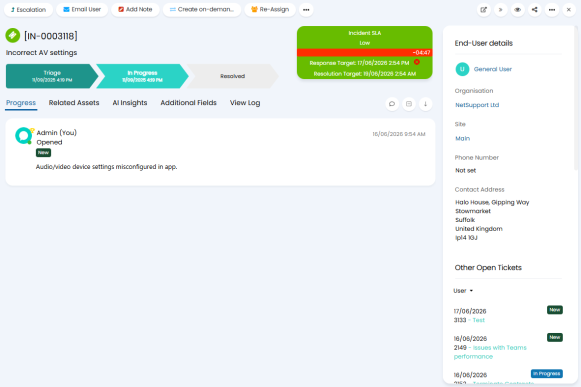The image size is (581, 387).
Task: Click 'Not set' phone number value
Action: (x=465, y=171)
